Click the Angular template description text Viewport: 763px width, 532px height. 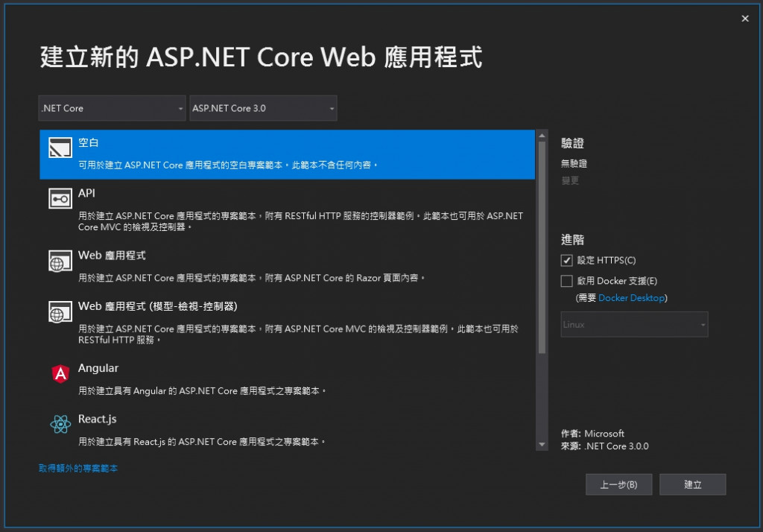[202, 391]
